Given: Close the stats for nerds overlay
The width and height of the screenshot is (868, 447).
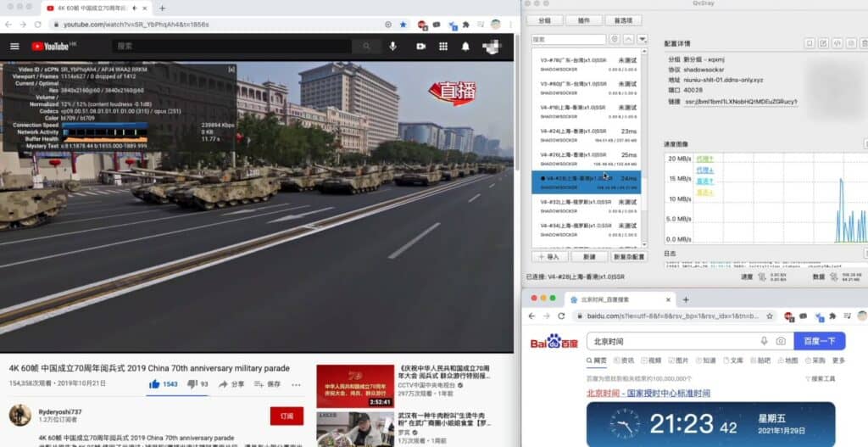Looking at the screenshot, I should point(231,70).
